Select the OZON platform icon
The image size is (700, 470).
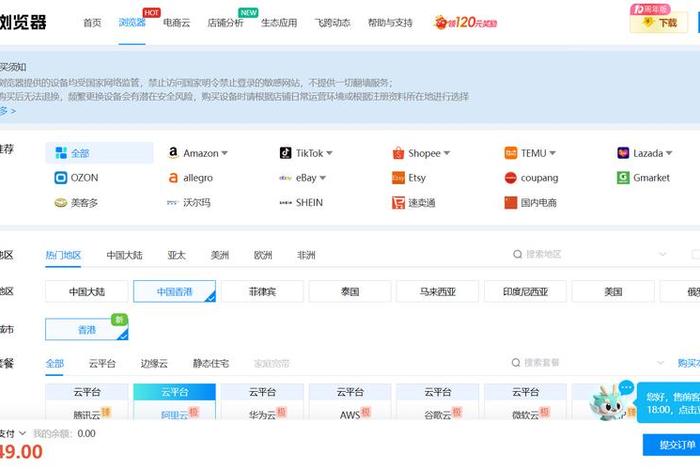pyautogui.click(x=61, y=178)
